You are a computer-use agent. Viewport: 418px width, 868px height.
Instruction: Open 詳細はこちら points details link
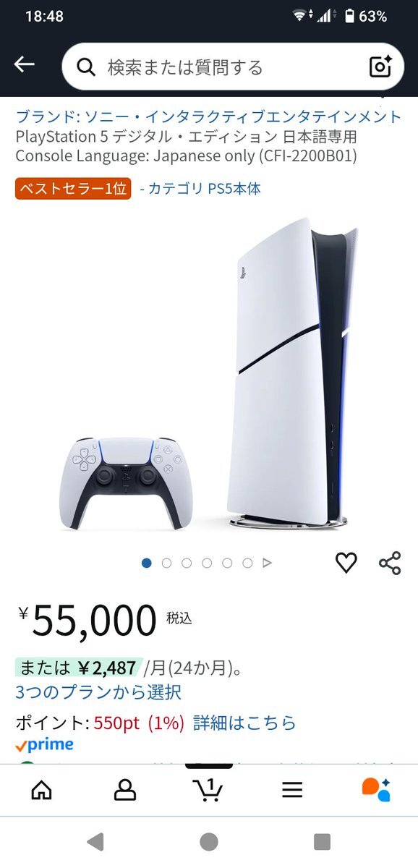244,723
